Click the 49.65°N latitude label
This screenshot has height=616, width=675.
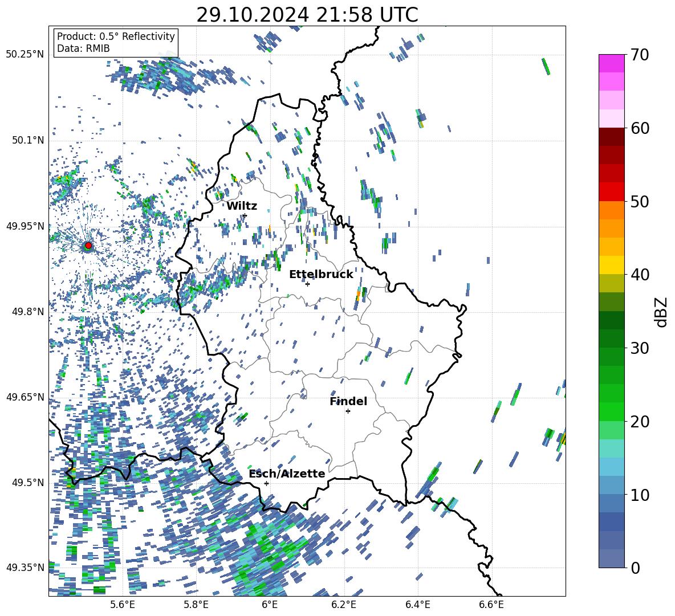pos(25,397)
